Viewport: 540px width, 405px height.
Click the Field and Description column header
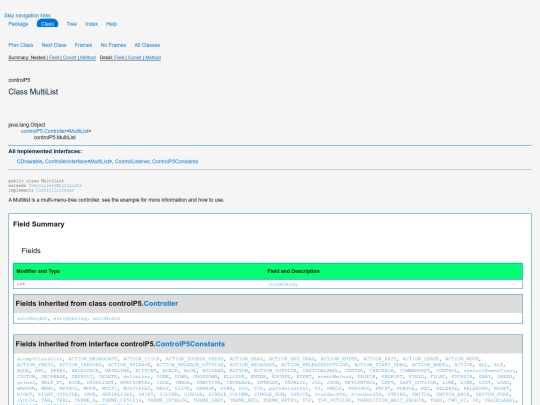tap(293, 271)
